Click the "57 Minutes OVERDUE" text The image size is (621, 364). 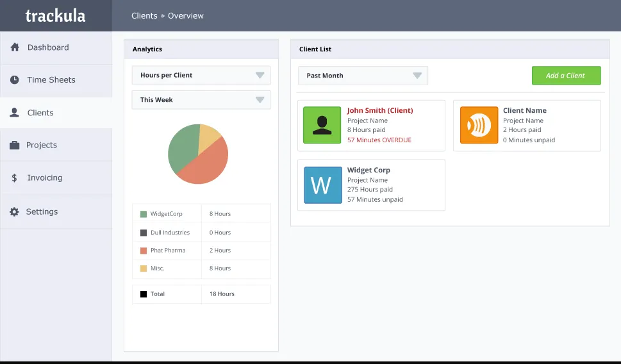pos(379,140)
